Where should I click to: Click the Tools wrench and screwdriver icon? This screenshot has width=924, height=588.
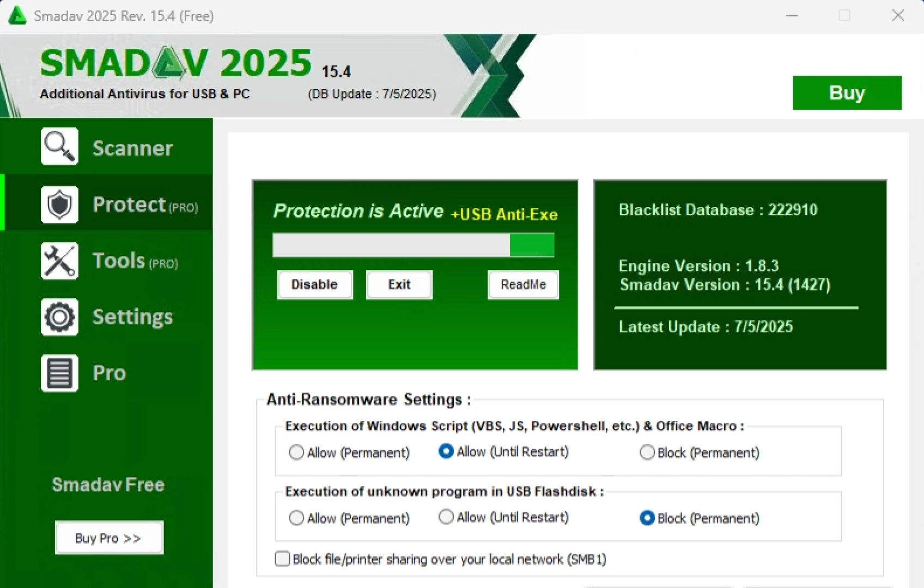point(59,261)
